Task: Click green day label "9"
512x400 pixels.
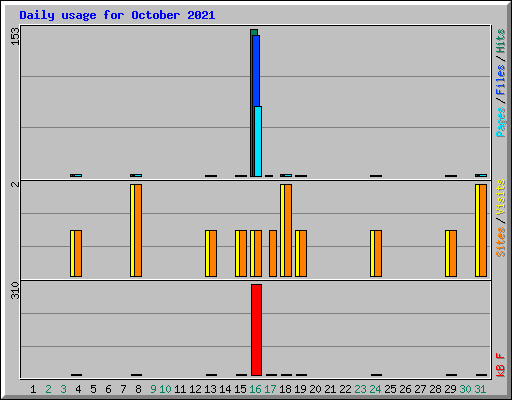Action: 153,389
